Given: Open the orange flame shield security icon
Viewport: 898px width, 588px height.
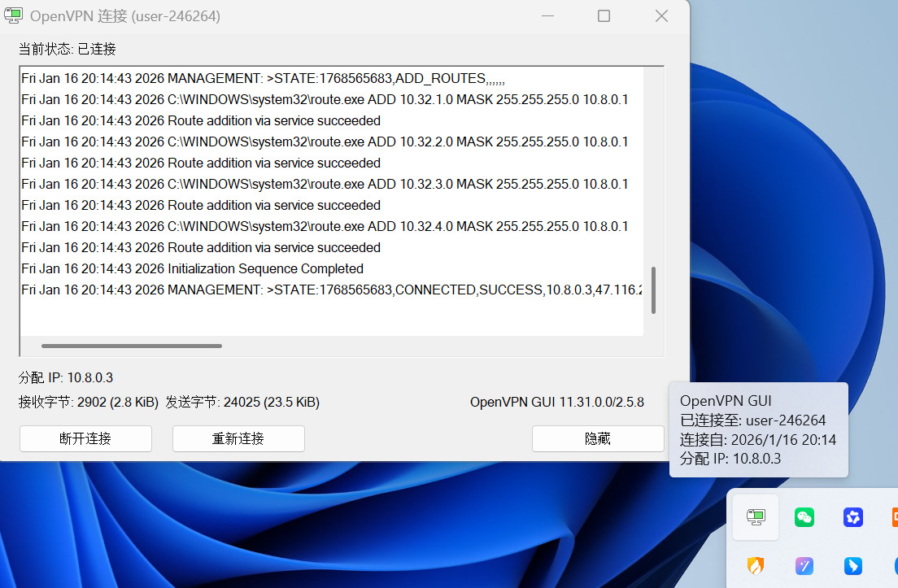Looking at the screenshot, I should coord(756,566).
